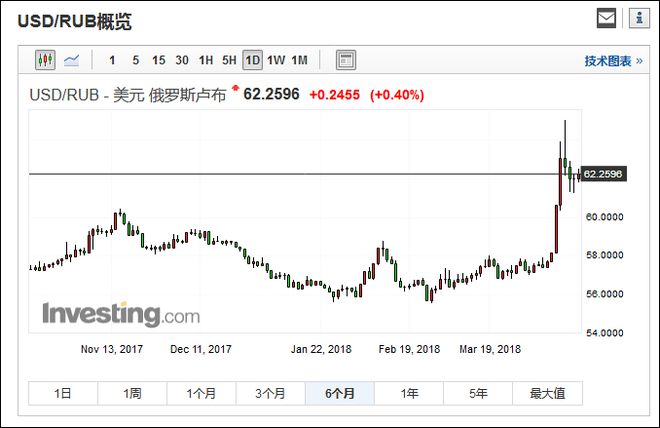Select the 1周 range tab
This screenshot has height=428, width=660.
pos(132,393)
